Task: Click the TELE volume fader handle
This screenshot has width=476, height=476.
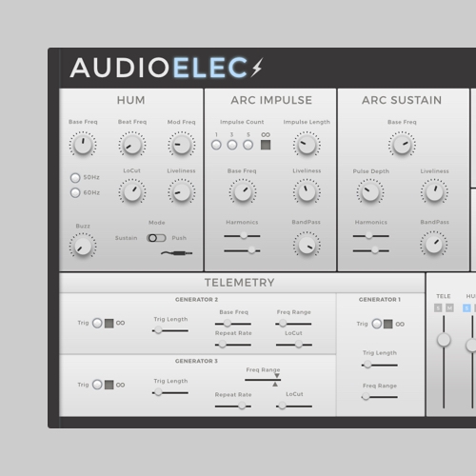Action: click(x=444, y=340)
